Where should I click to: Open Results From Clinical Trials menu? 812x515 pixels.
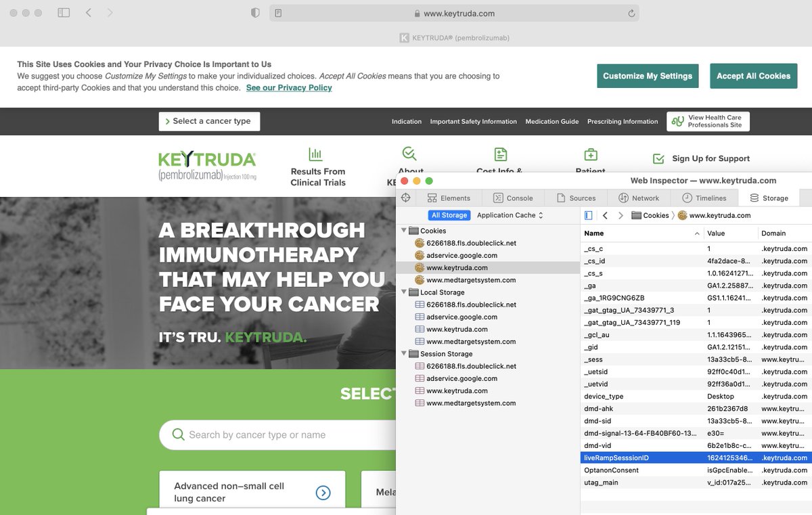(318, 167)
